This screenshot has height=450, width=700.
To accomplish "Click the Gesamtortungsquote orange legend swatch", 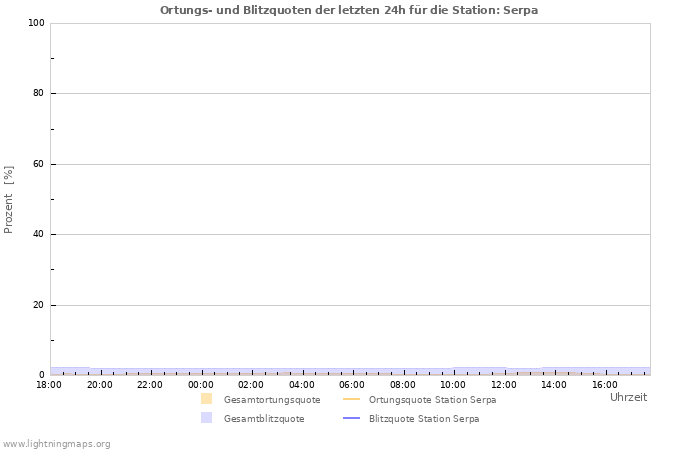I will point(206,399).
